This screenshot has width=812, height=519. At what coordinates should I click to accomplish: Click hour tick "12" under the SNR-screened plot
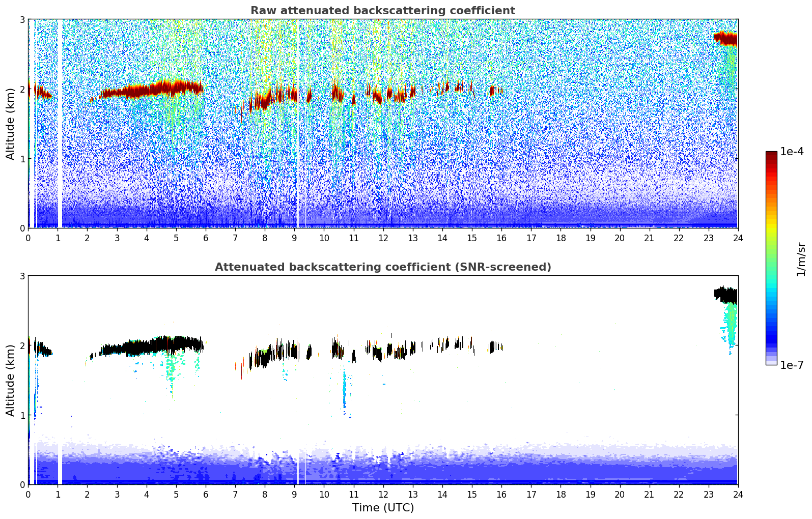(x=383, y=494)
